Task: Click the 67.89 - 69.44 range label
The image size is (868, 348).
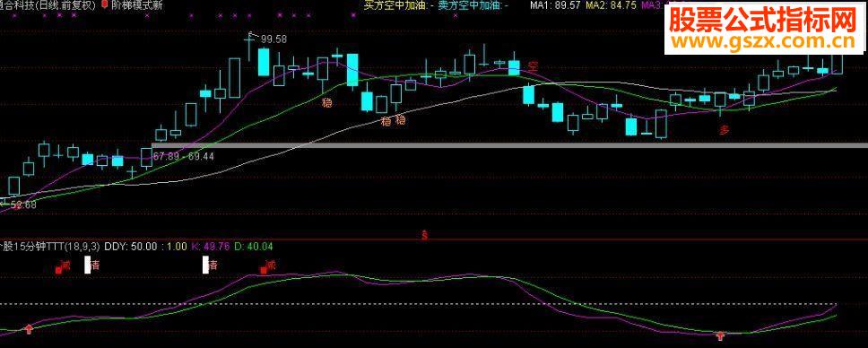Action: (184, 157)
